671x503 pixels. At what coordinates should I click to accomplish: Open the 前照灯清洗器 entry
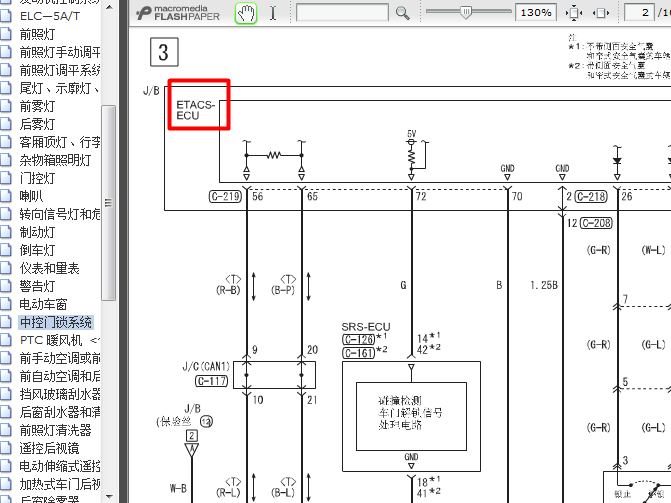coord(55,430)
